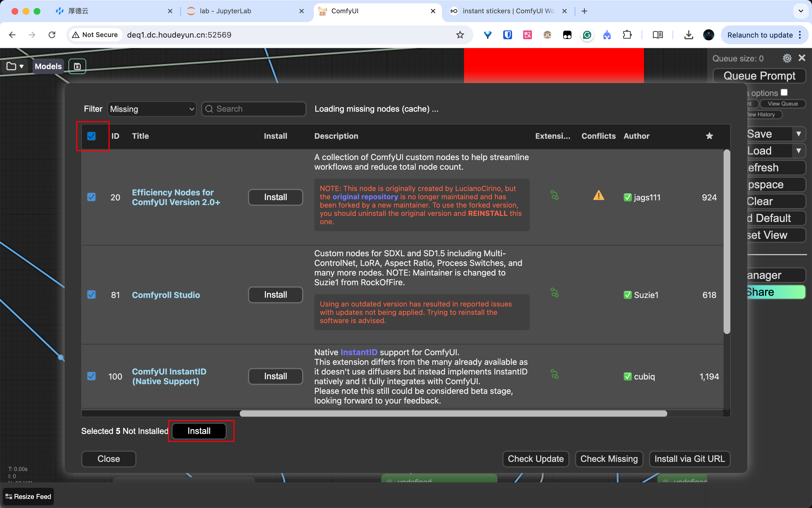Switch to the instant stickers browser tab

click(x=508, y=11)
